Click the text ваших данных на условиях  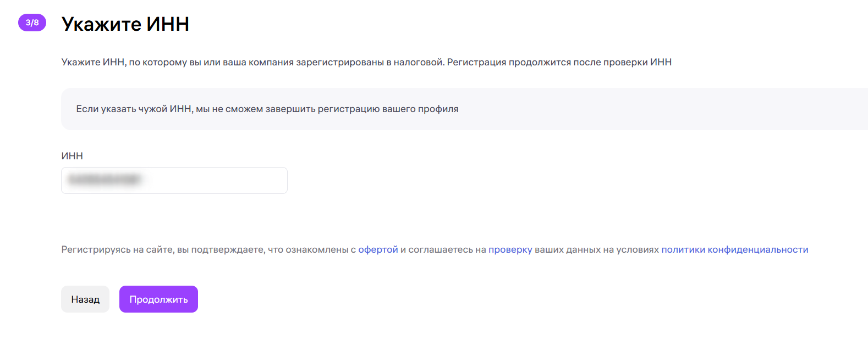596,249
